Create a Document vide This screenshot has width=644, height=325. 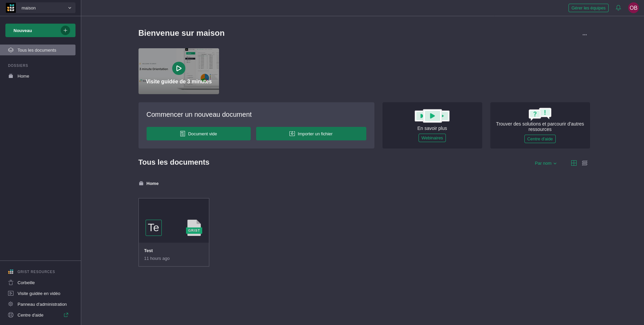point(198,134)
